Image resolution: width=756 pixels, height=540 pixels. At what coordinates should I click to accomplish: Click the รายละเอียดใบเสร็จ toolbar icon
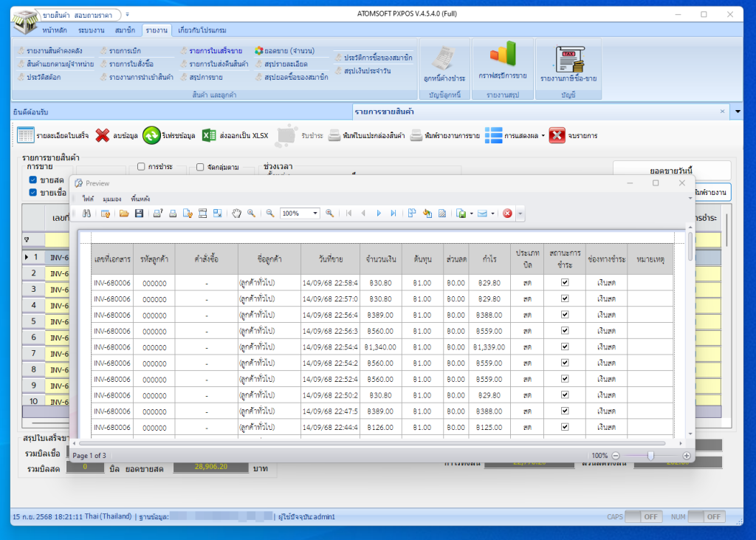(x=26, y=136)
